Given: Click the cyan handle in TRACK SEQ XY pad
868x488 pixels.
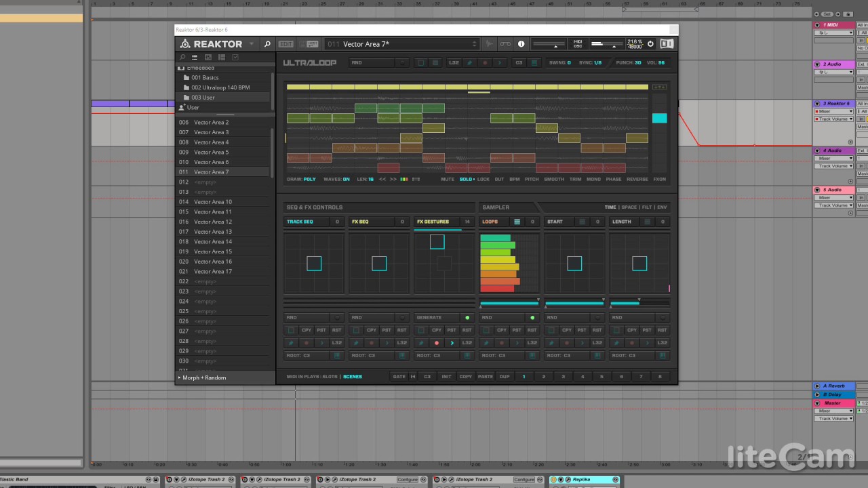Looking at the screenshot, I should pyautogui.click(x=314, y=264).
